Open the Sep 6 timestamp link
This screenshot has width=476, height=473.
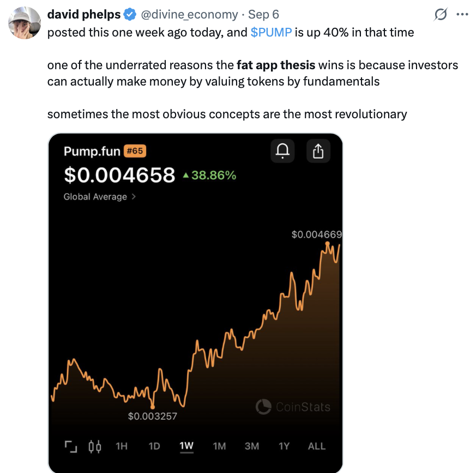(263, 14)
